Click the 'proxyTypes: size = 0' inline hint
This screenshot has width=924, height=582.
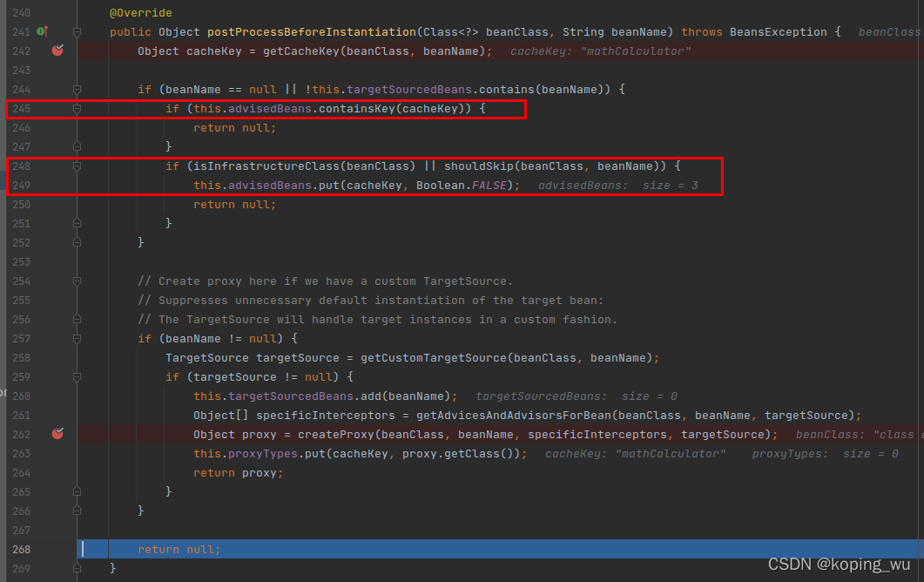[x=825, y=453]
